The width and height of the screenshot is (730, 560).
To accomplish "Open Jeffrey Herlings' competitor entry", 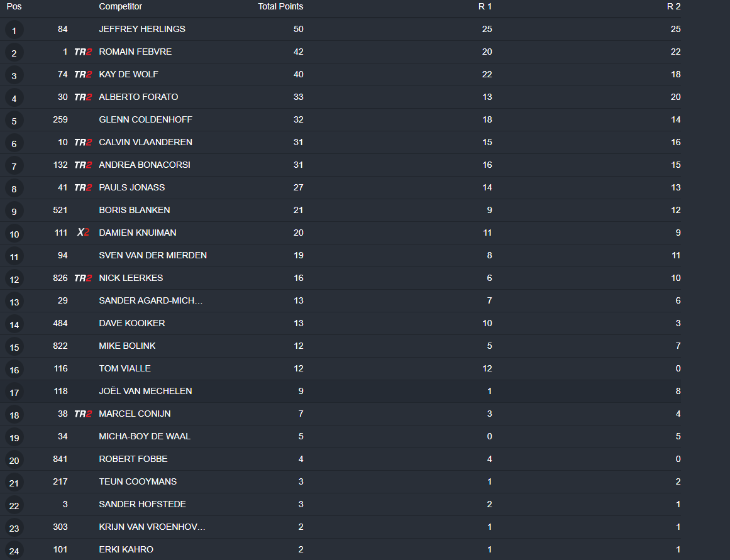I will coord(142,29).
